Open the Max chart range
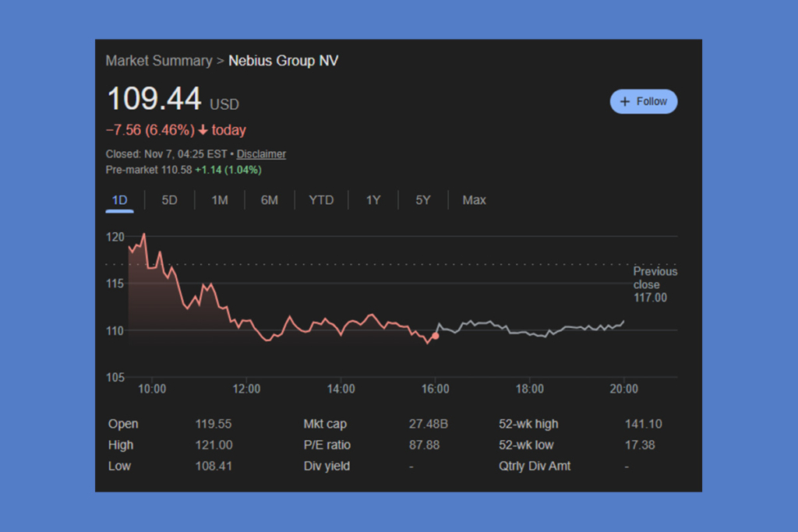 coord(474,200)
